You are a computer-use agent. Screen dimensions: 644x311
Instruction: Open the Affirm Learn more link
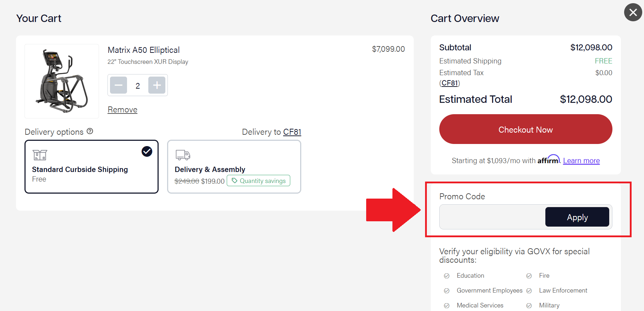581,161
